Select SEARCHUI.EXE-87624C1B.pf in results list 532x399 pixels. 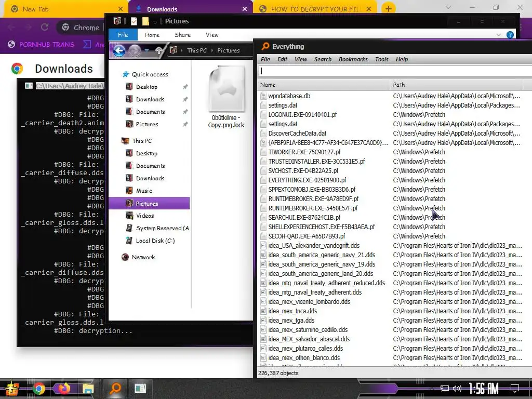(x=304, y=218)
